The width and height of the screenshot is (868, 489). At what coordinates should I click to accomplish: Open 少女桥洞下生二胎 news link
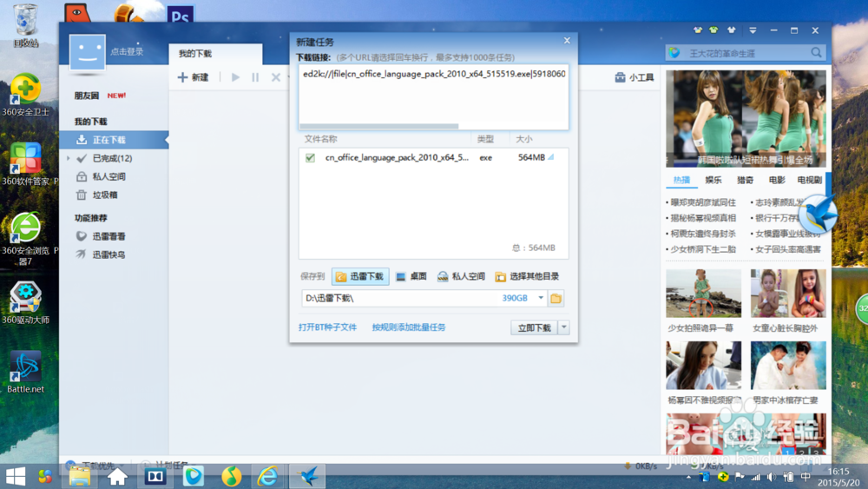[x=703, y=249]
